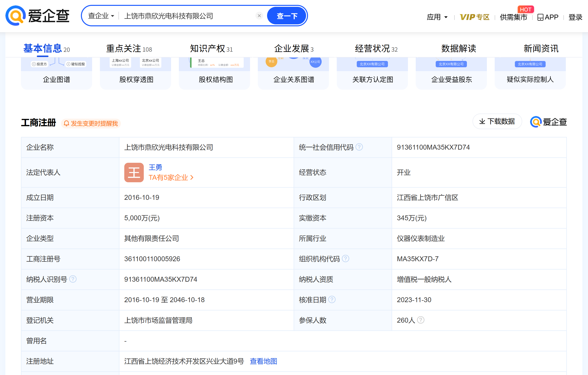Expand the 应用 menu

(437, 17)
